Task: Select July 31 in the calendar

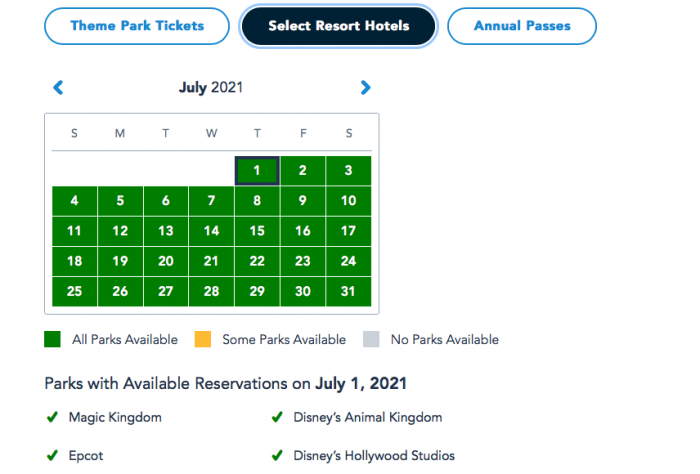Action: tap(348, 291)
